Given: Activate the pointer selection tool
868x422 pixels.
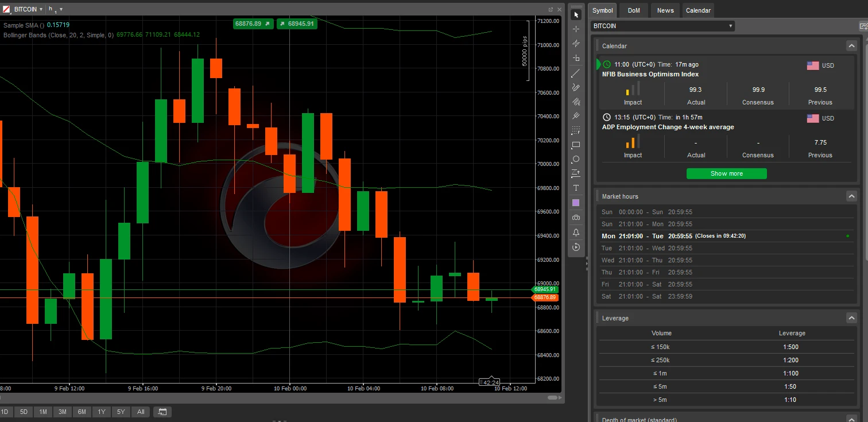Looking at the screenshot, I should click(x=576, y=14).
